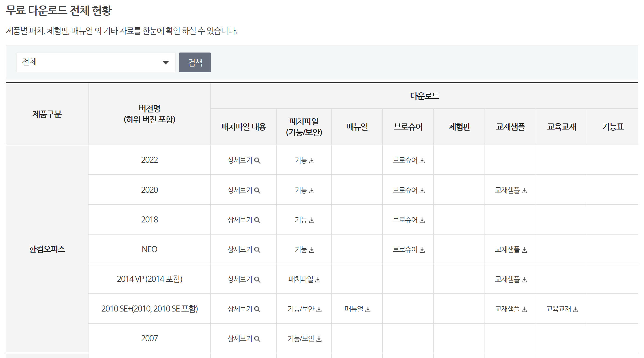This screenshot has width=644, height=358.
Task: Download the 2022 브로슈어 file
Action: [x=408, y=160]
